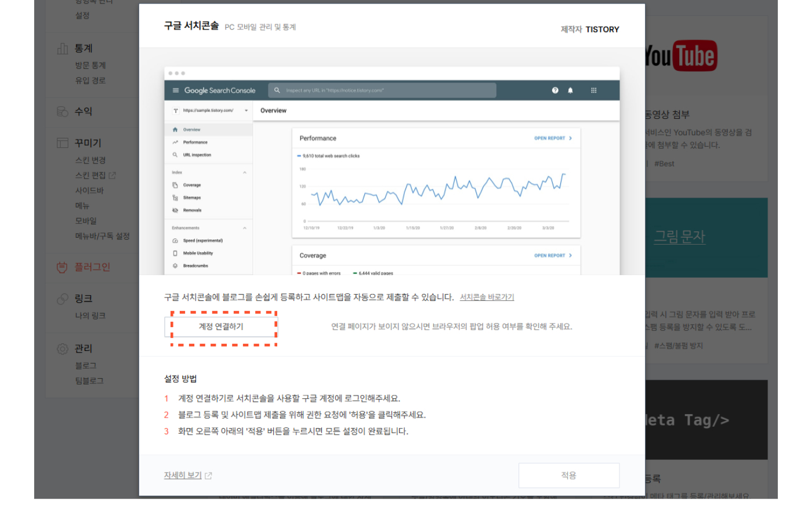The width and height of the screenshot is (812, 508).
Task: Click the external link icon beside 스킨 편집
Action: pyautogui.click(x=113, y=175)
